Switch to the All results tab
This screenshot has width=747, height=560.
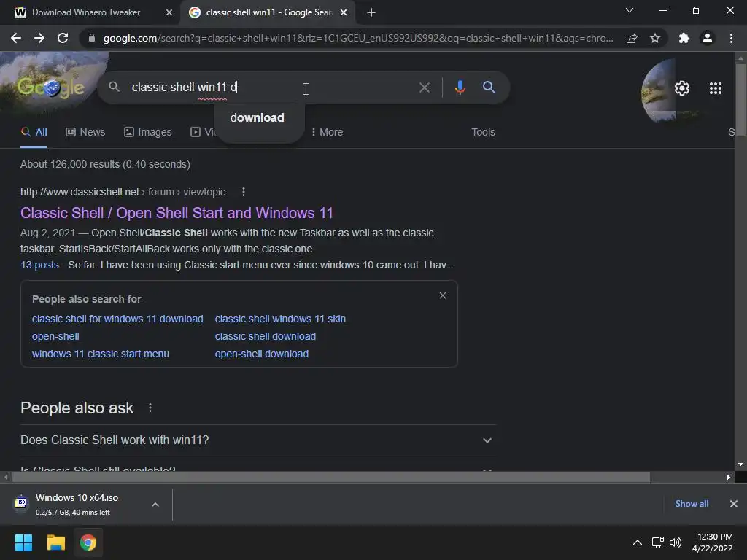[34, 132]
